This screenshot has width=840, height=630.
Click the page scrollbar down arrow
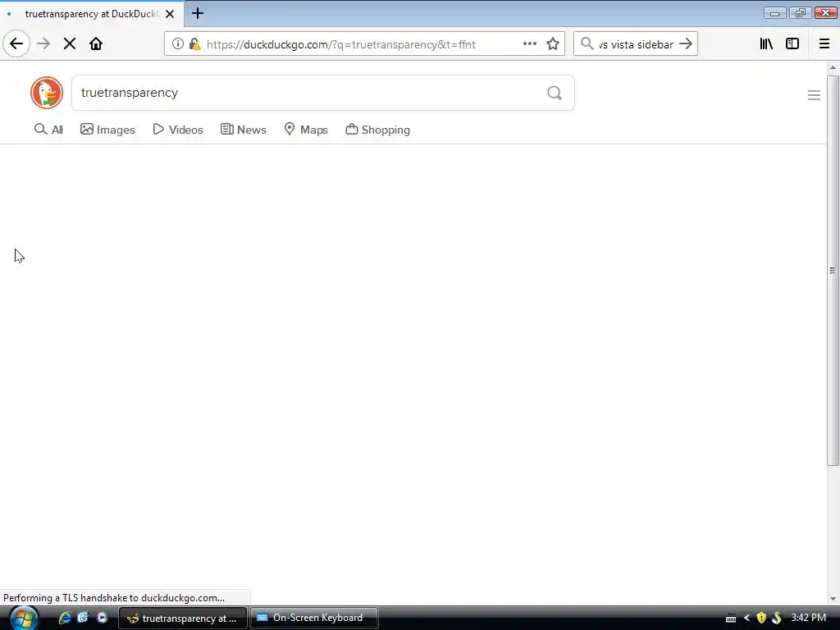pyautogui.click(x=833, y=598)
